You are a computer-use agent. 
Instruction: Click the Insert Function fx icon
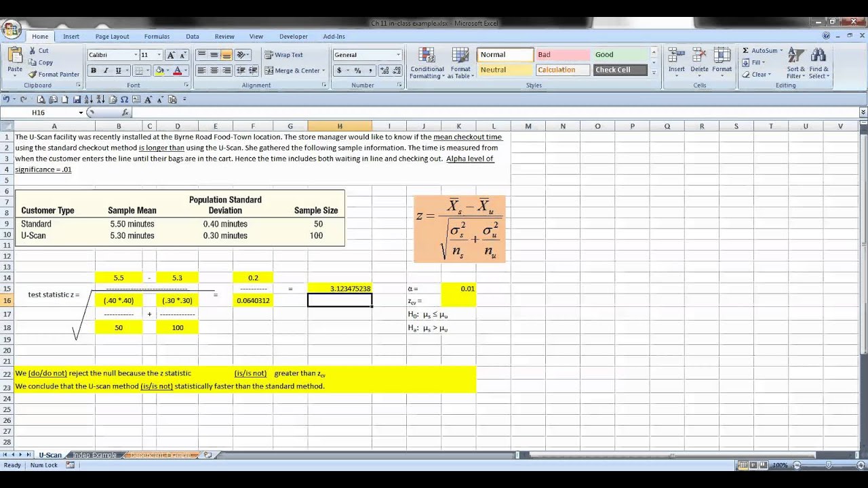125,113
